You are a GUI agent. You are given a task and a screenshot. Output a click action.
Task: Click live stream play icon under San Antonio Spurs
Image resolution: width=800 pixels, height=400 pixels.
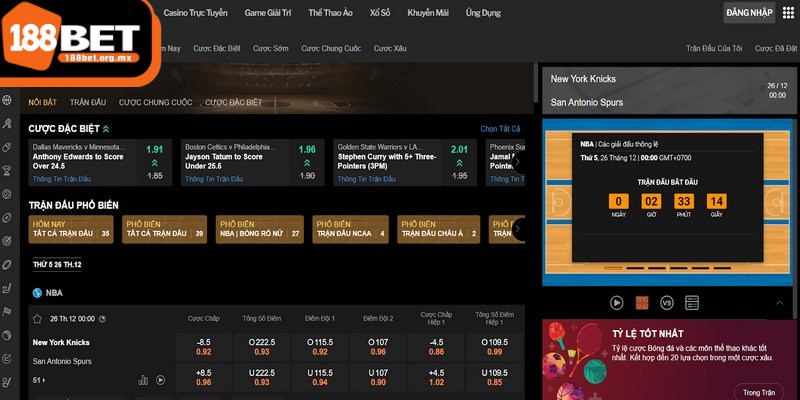(x=160, y=380)
